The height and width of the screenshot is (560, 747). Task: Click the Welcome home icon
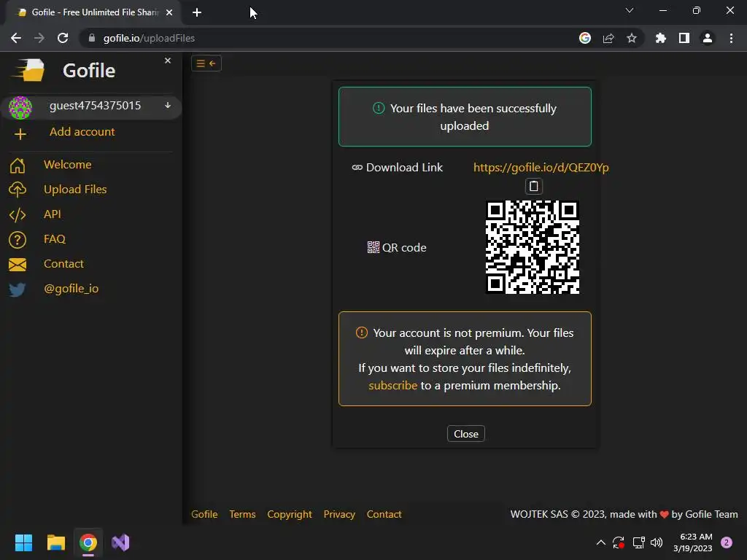click(x=18, y=166)
